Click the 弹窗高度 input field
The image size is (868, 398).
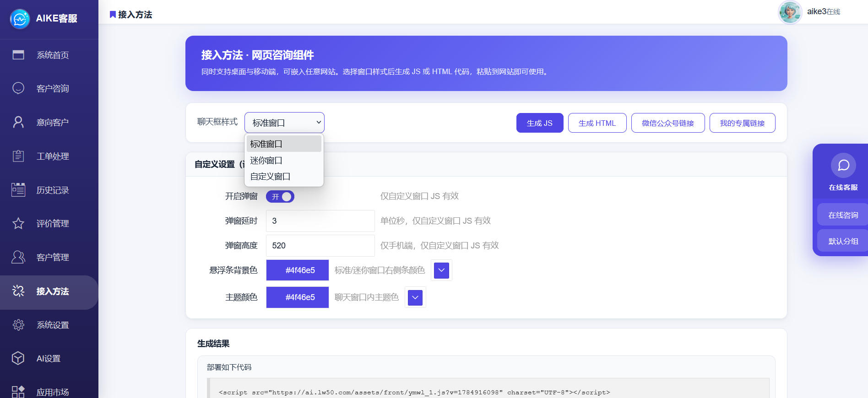tap(320, 246)
